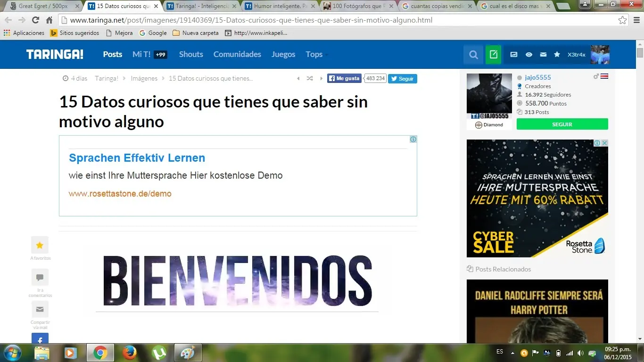The width and height of the screenshot is (644, 362).
Task: Open Juegos section
Action: coord(283,54)
